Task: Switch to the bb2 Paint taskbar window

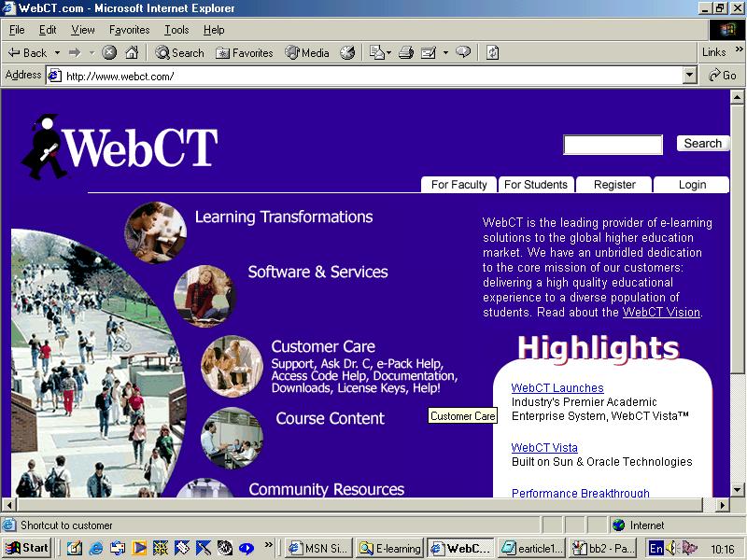Action: [x=602, y=549]
